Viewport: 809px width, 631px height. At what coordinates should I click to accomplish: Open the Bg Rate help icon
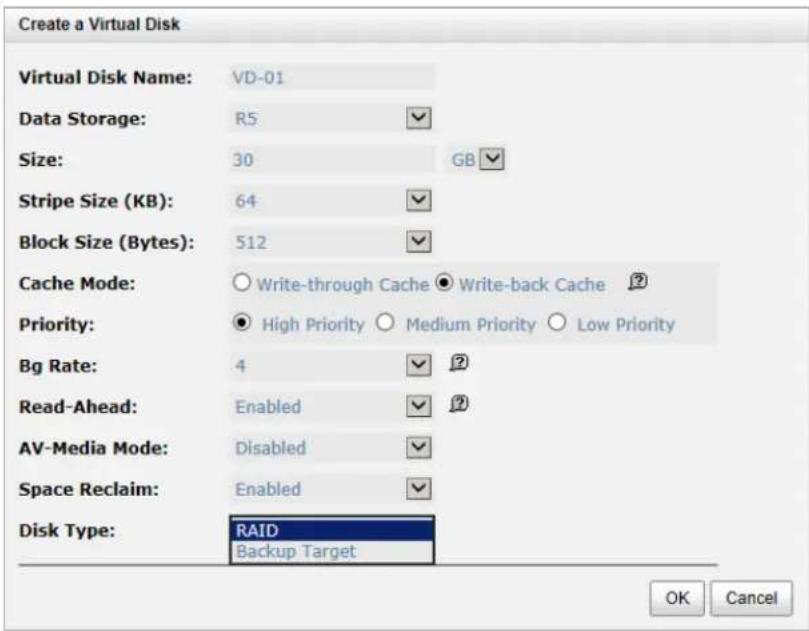coord(459,363)
